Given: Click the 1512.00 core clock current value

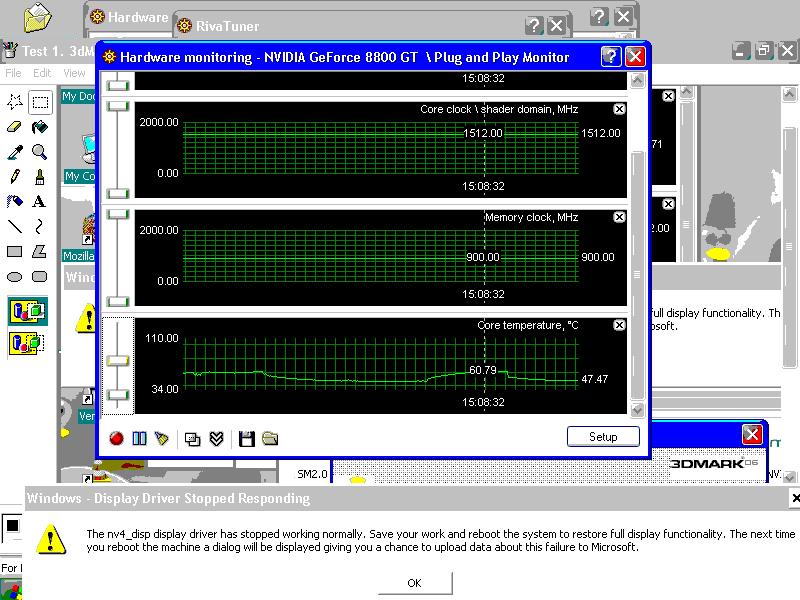Looking at the screenshot, I should pos(601,133).
